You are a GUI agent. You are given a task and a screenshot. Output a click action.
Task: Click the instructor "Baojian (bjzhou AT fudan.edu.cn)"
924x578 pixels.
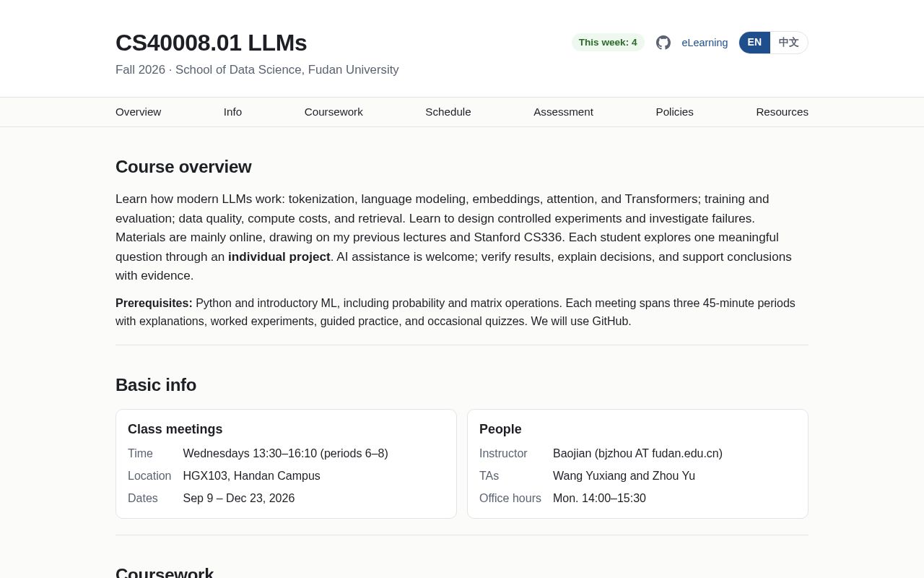coord(637,454)
